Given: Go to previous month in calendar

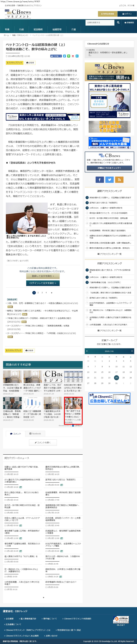Looking at the screenshot, I should 87,351.
